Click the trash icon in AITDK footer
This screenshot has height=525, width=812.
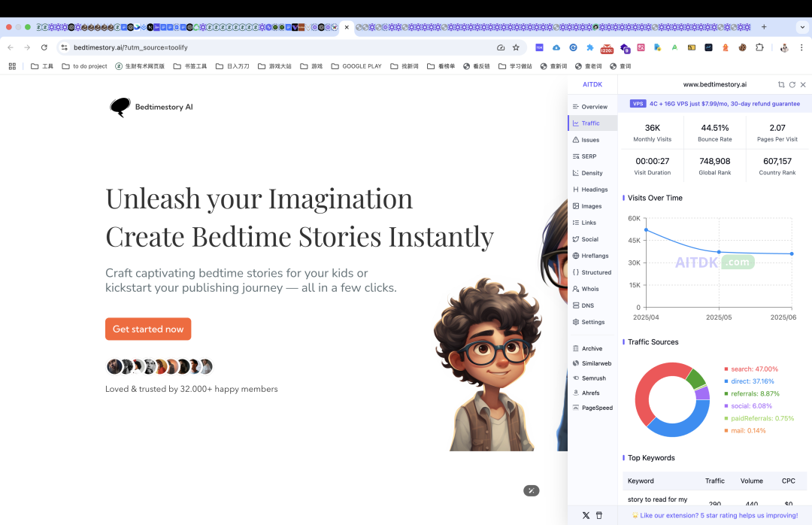click(599, 516)
